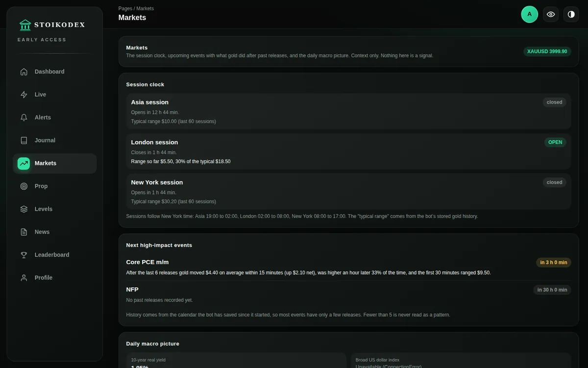This screenshot has width=588, height=368.
Task: Click 'No past releases recorded yet.' text
Action: coord(159,300)
